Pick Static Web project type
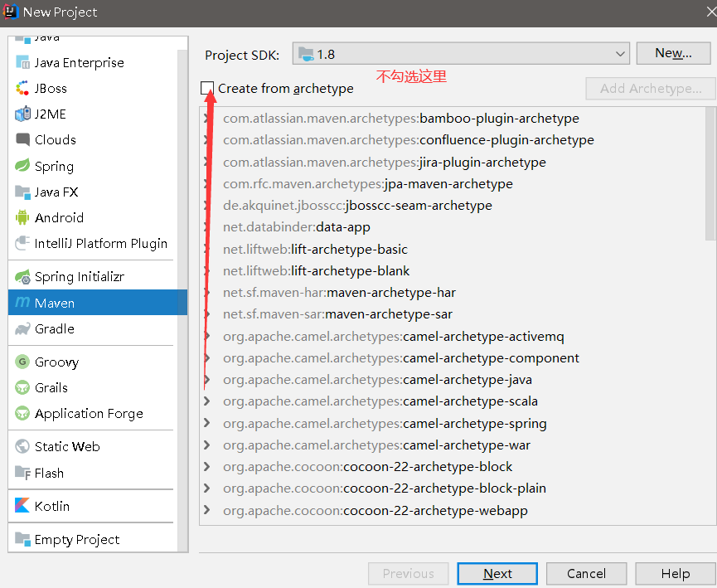 coord(93,446)
